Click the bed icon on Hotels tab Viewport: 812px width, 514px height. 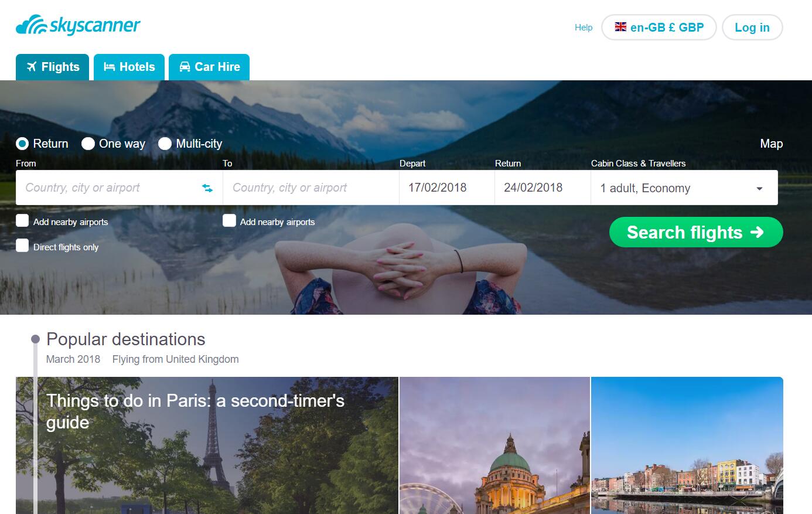[x=109, y=67]
